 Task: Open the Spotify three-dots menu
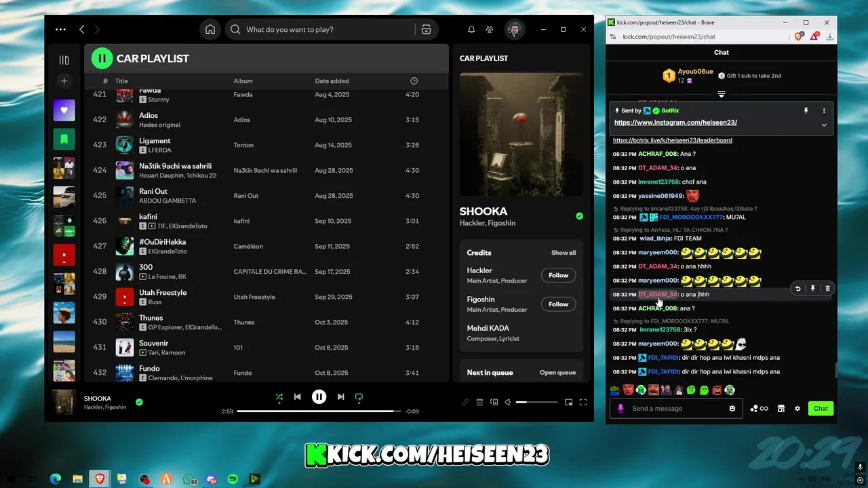(61, 29)
